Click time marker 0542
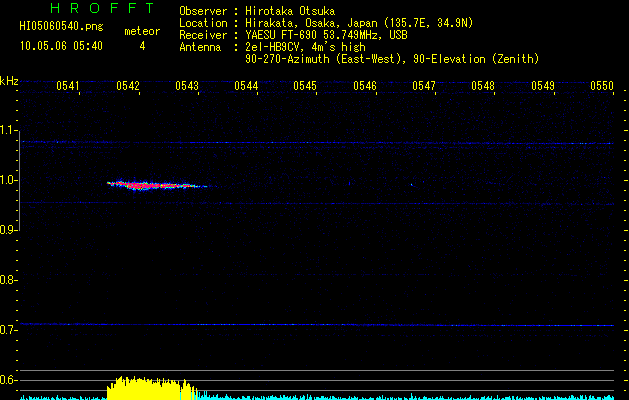 pos(128,86)
